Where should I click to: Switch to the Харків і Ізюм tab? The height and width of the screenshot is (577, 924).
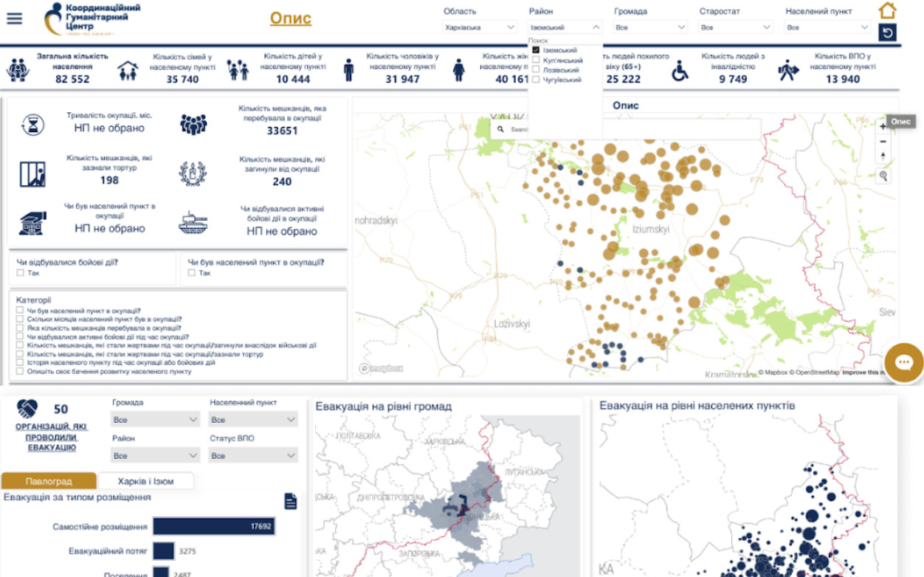tap(145, 481)
